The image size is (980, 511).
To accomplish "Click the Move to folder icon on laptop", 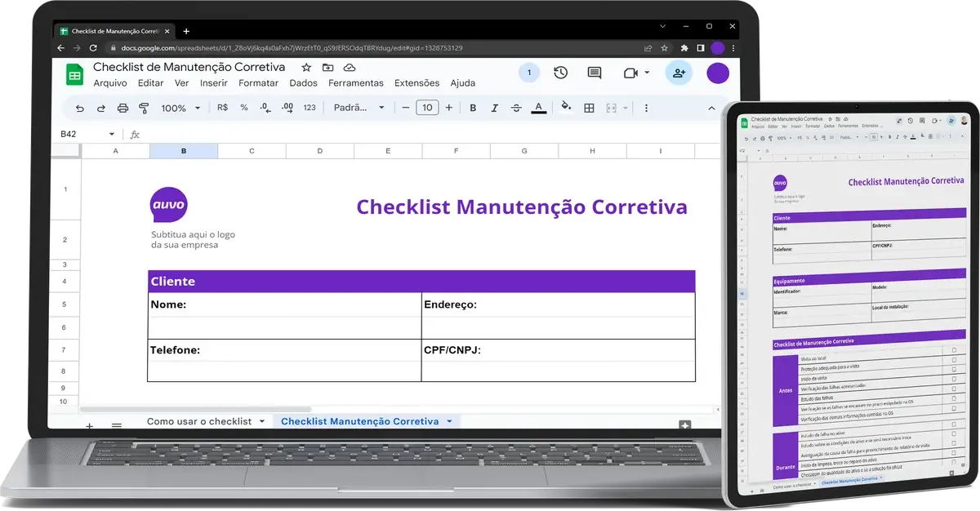I will (x=328, y=67).
